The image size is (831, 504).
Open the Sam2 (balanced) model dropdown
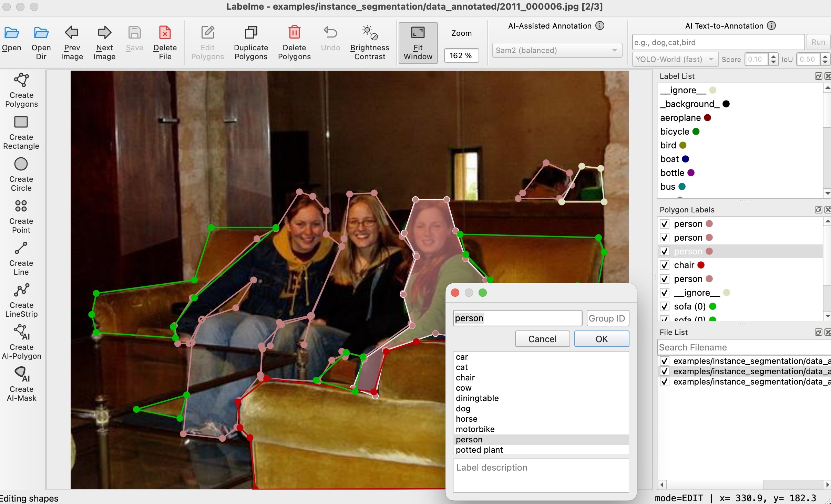557,50
